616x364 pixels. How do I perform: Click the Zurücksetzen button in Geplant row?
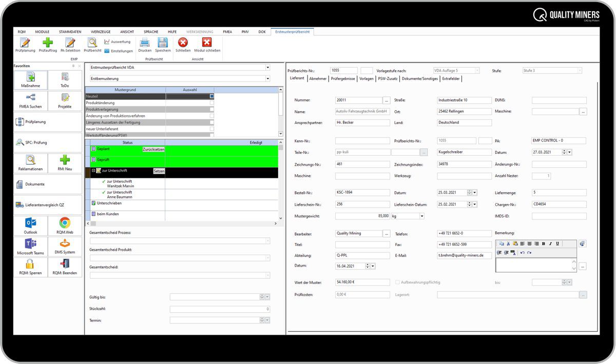(x=153, y=149)
